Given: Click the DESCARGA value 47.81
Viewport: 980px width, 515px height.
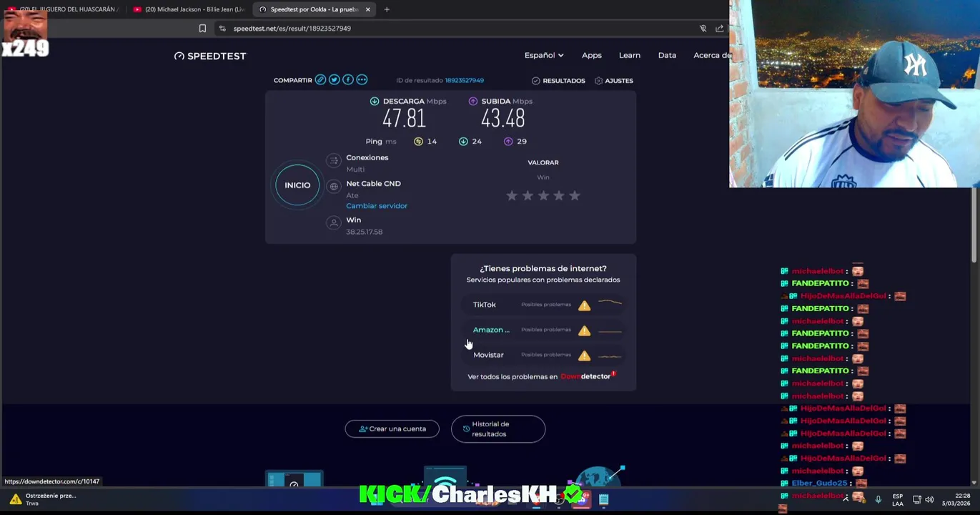Looking at the screenshot, I should 404,118.
